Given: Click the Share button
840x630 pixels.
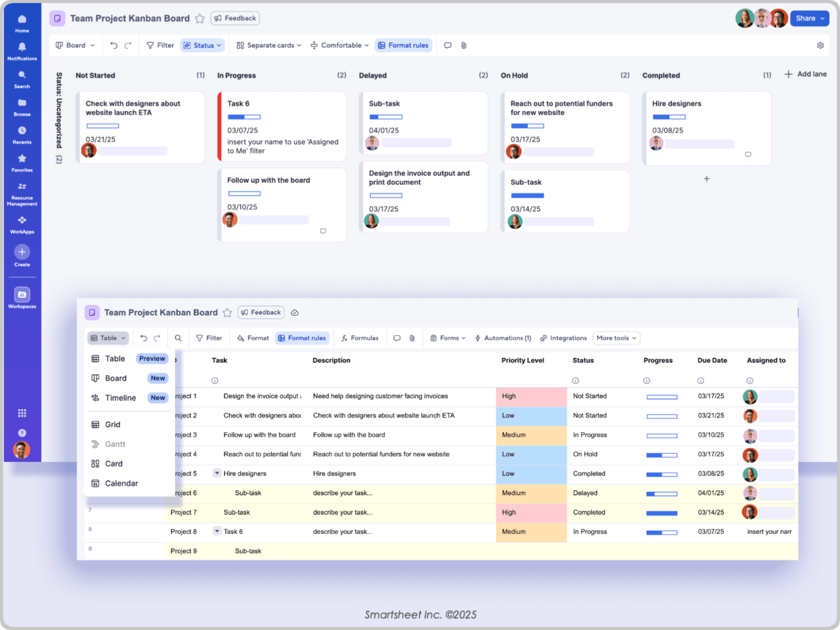Looking at the screenshot, I should click(809, 18).
